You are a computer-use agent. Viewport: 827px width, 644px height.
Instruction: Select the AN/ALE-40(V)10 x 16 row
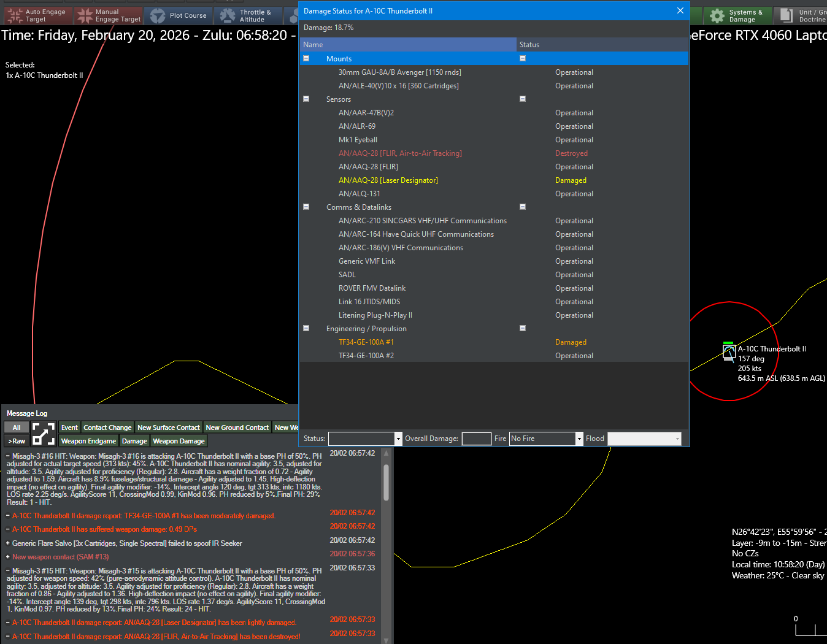[494, 86]
